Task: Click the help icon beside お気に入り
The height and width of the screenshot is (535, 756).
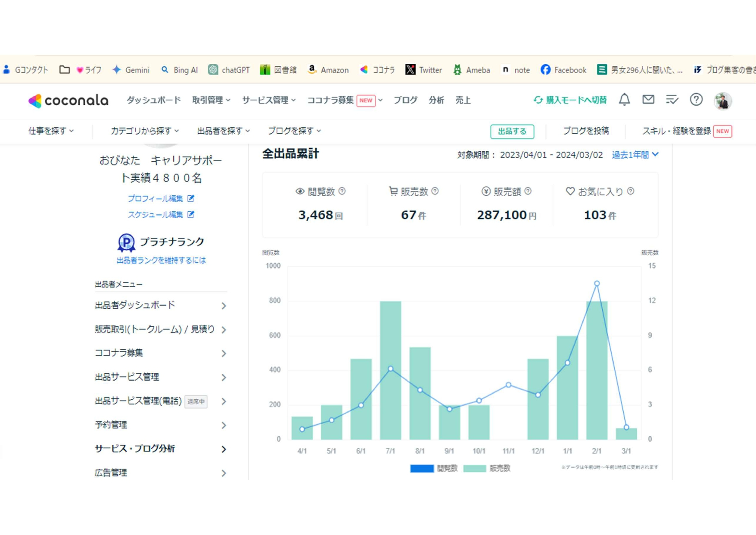Action: click(631, 191)
